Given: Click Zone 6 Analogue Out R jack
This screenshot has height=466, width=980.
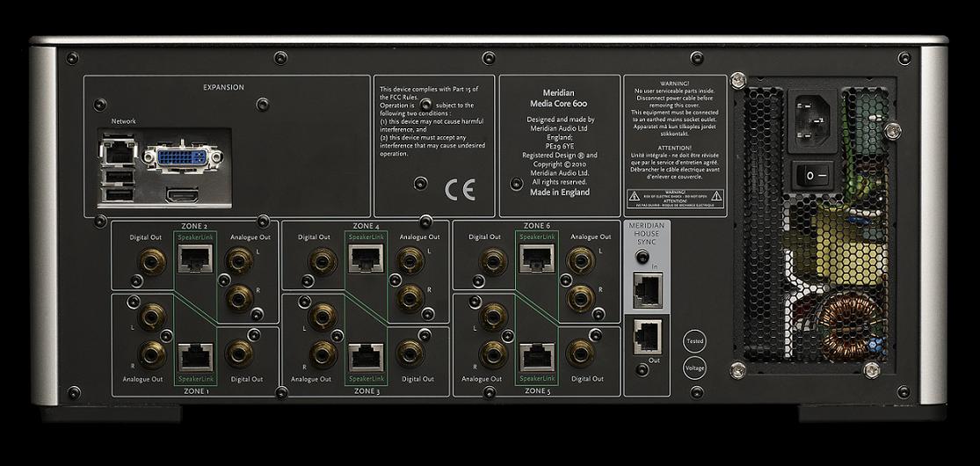Looking at the screenshot, I should (x=580, y=298).
